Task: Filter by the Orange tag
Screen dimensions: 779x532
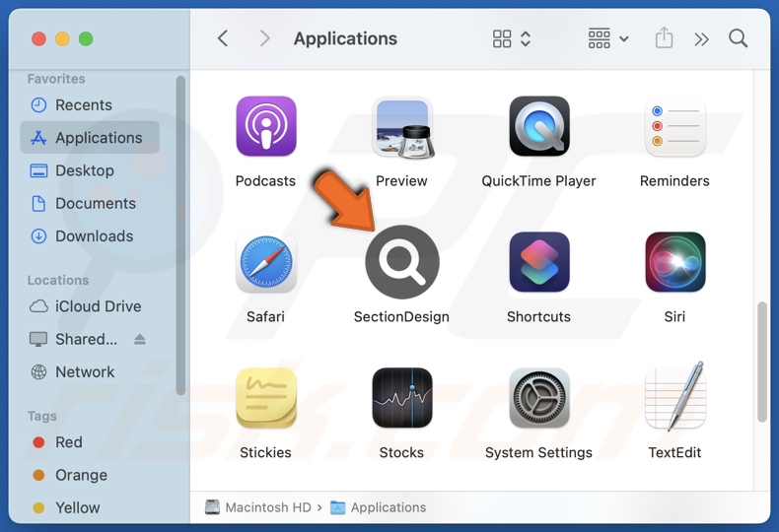Action: 90,475
